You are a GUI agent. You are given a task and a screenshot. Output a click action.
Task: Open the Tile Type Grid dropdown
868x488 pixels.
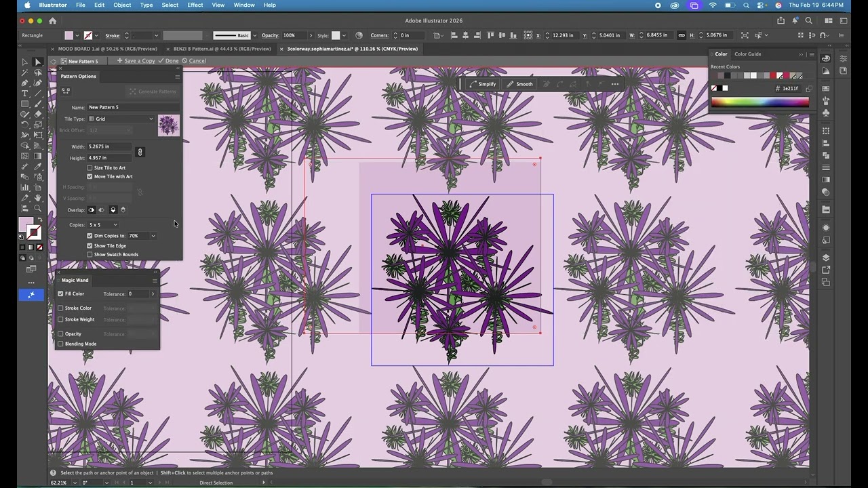tap(121, 119)
